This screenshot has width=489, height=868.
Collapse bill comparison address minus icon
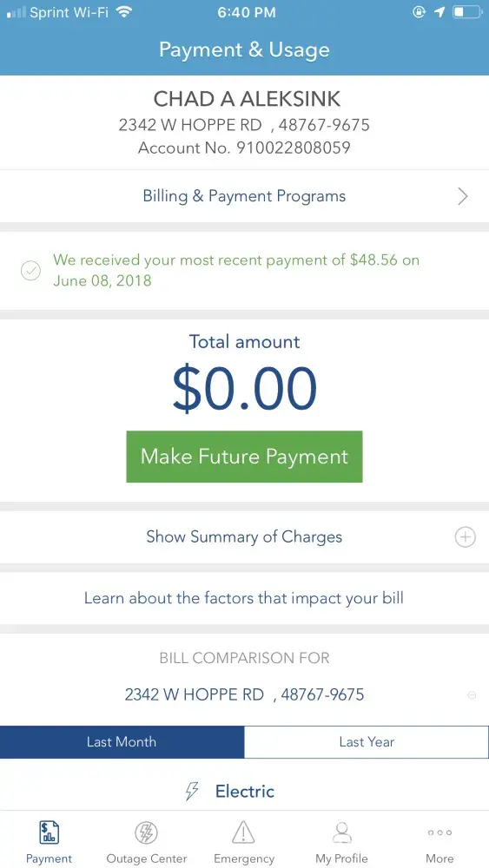tap(472, 695)
